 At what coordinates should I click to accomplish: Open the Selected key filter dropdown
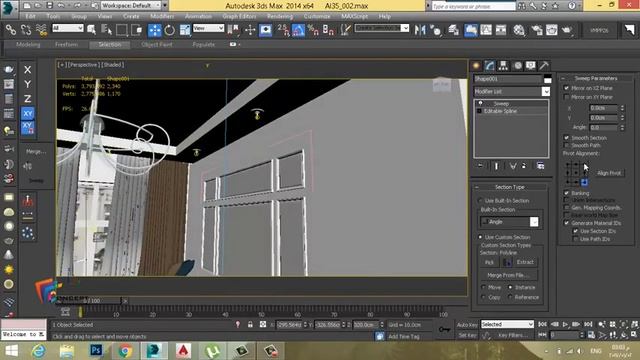[x=507, y=324]
